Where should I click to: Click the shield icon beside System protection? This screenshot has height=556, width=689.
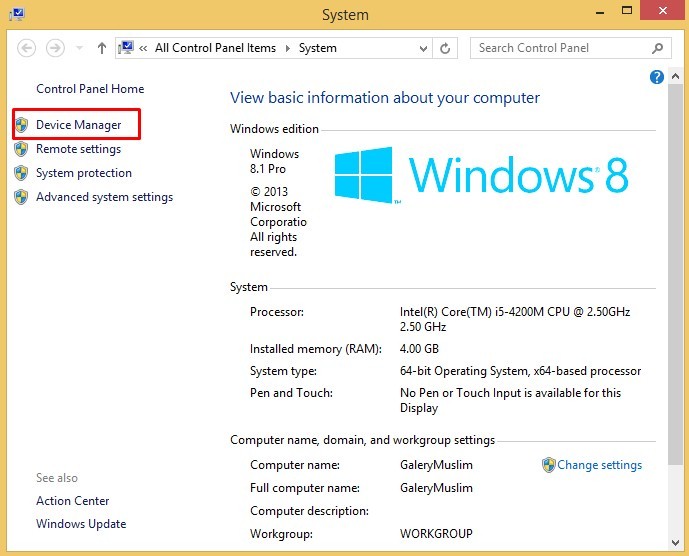(21, 173)
